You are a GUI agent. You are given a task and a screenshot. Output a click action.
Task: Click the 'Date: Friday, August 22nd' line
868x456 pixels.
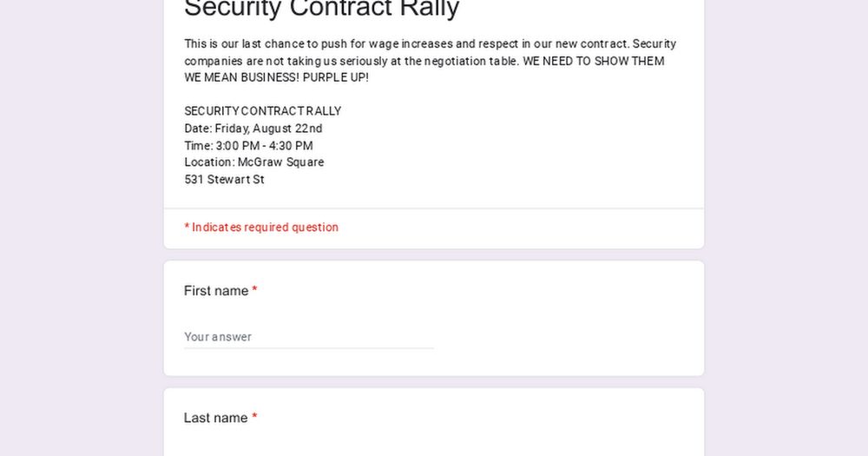tap(253, 129)
